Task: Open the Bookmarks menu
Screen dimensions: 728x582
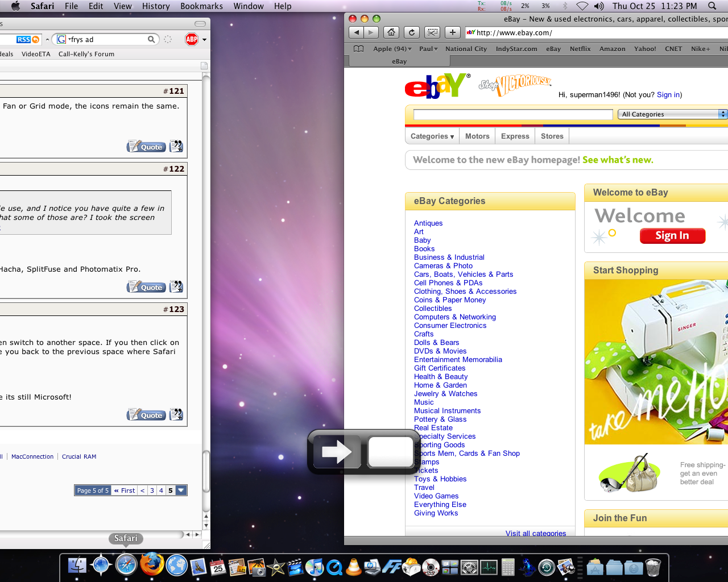Action: tap(201, 6)
